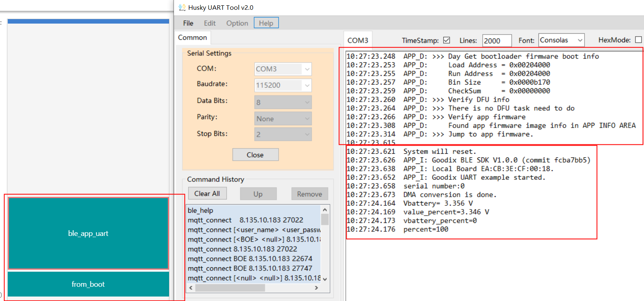Open the Help menu
Image resolution: width=644 pixels, height=301 pixels.
[x=266, y=23]
